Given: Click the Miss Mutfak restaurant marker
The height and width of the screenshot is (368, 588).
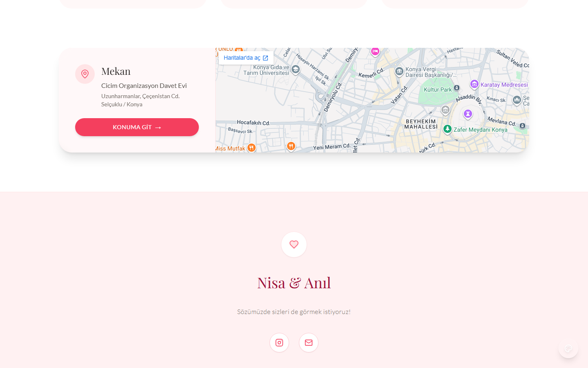Looking at the screenshot, I should (x=252, y=148).
